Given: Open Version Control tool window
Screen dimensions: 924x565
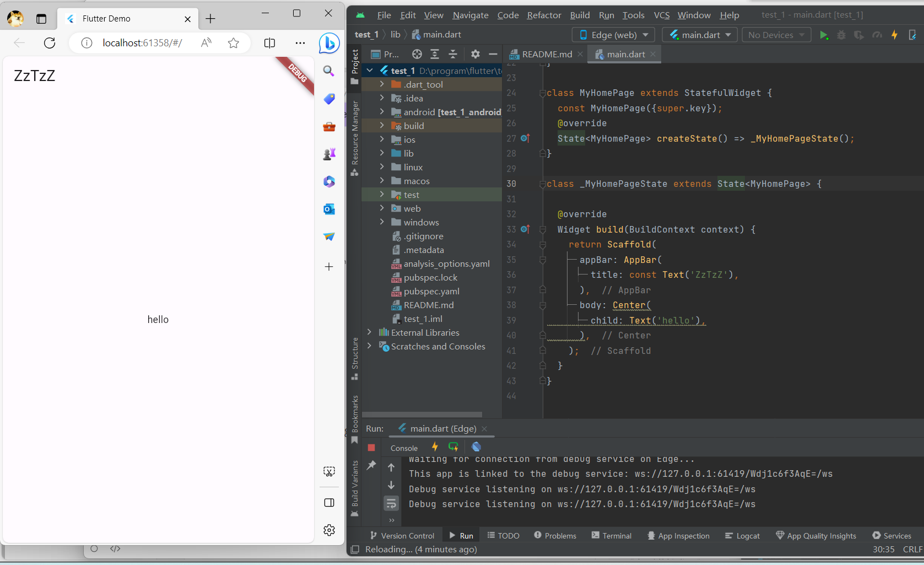Looking at the screenshot, I should 402,536.
